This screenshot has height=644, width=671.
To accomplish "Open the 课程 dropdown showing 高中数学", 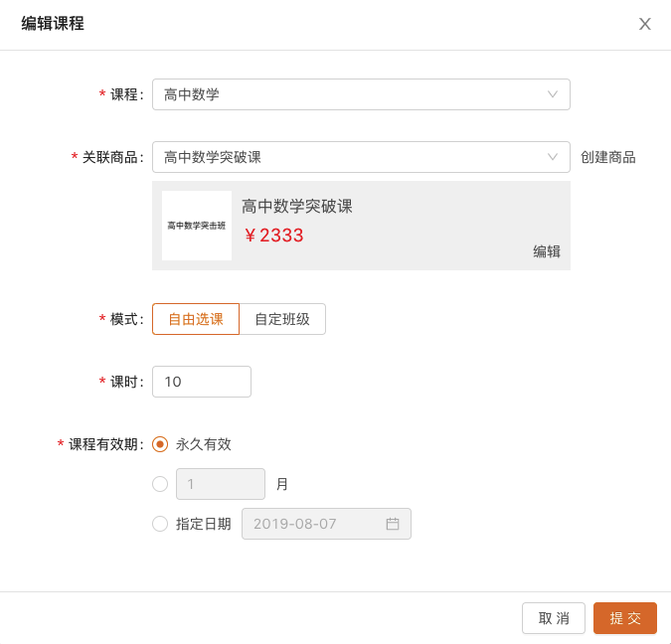I will pos(348,94).
